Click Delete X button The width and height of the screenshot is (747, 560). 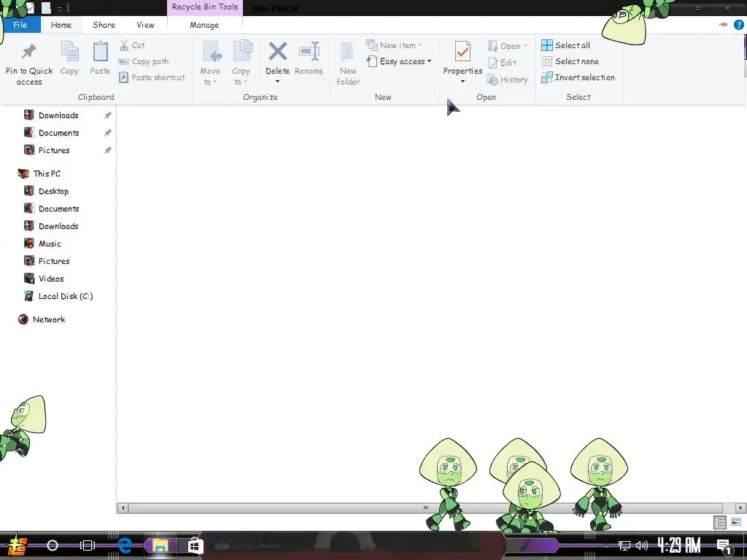tap(277, 52)
